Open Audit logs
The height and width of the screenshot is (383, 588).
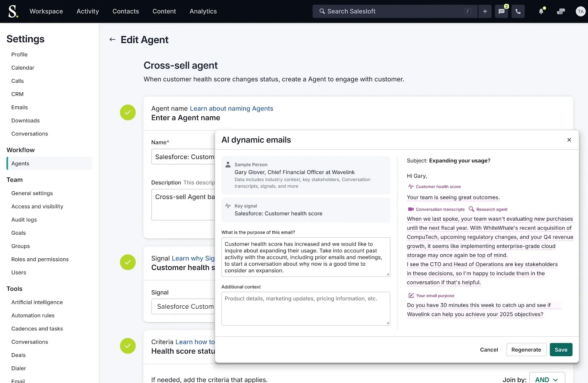(x=24, y=220)
